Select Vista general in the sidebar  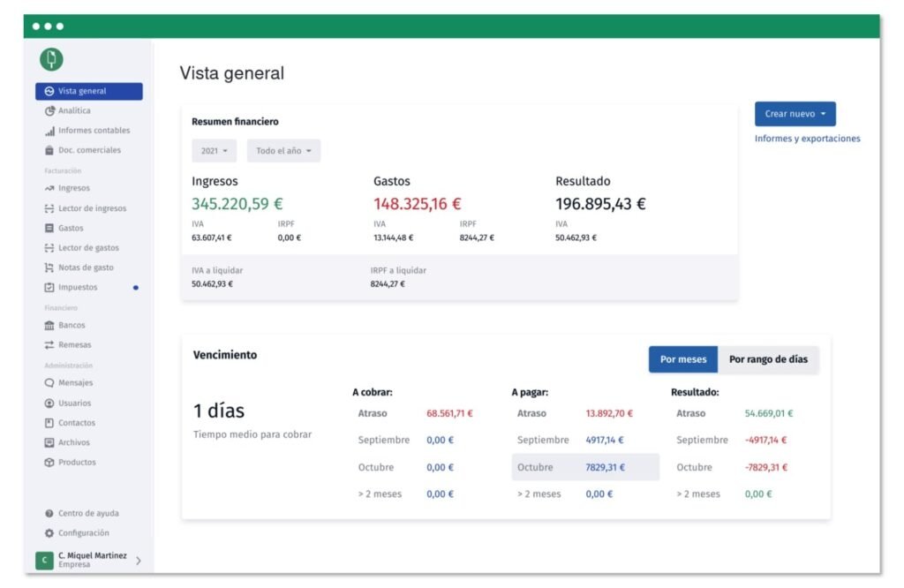pos(88,91)
